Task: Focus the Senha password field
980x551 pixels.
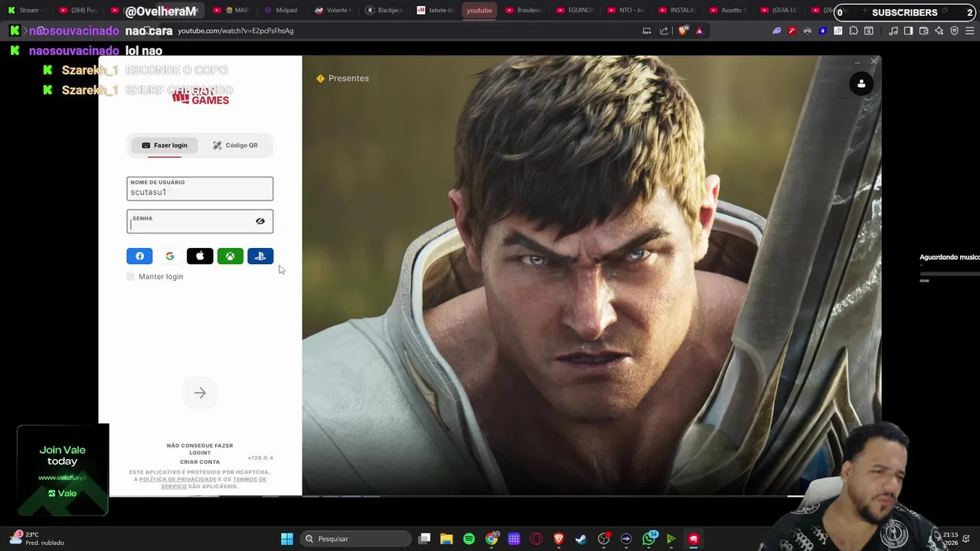Action: pyautogui.click(x=200, y=221)
